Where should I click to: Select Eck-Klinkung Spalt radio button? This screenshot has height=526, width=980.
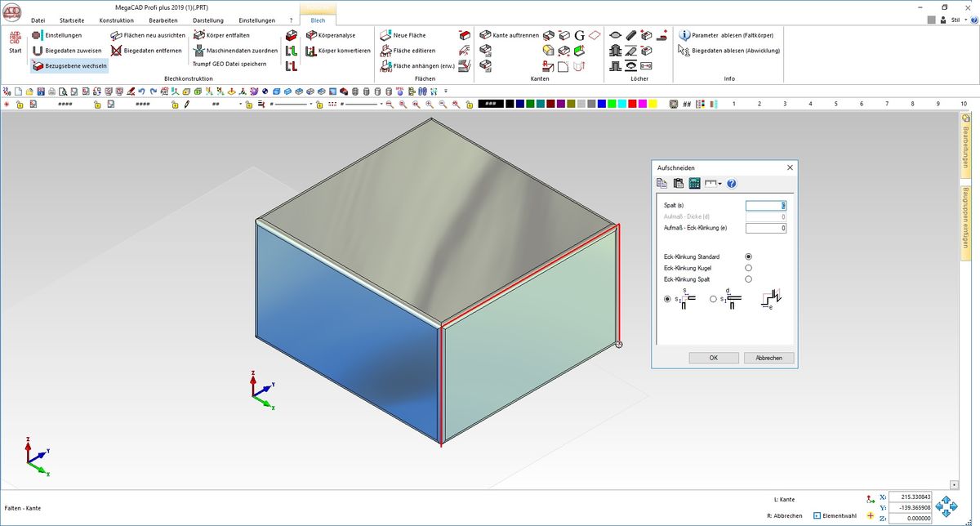(749, 279)
